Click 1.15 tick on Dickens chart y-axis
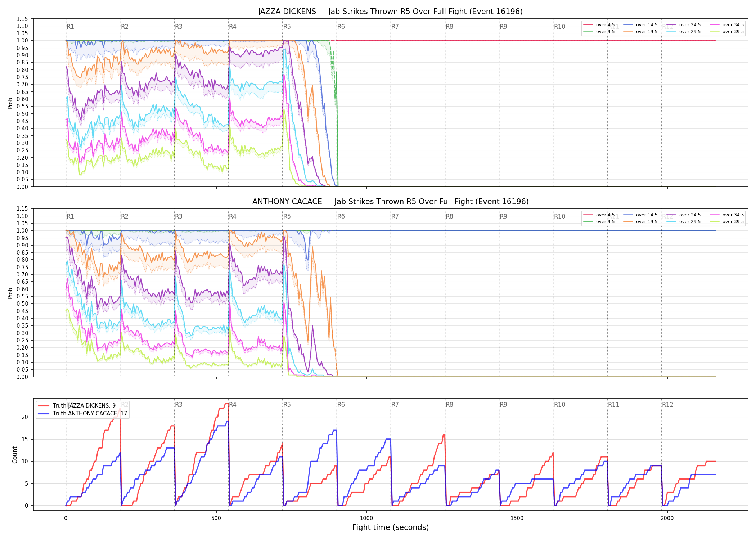The image size is (756, 540). click(22, 19)
